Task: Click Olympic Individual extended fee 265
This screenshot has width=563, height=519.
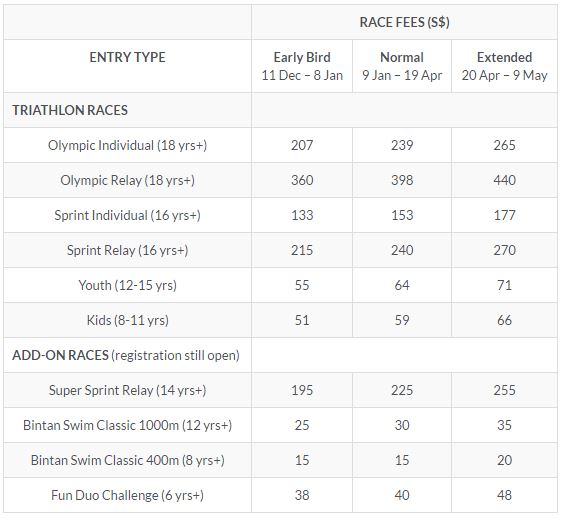Action: pos(504,145)
